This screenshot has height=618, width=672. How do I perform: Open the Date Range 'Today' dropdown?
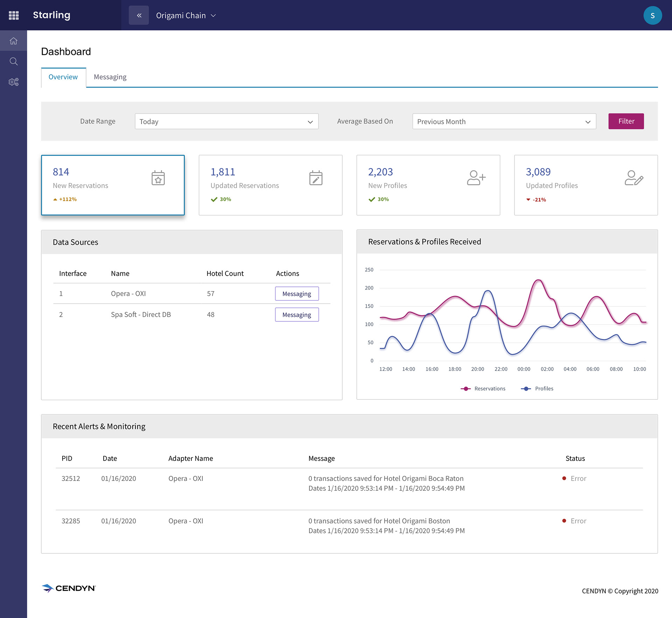[226, 121]
